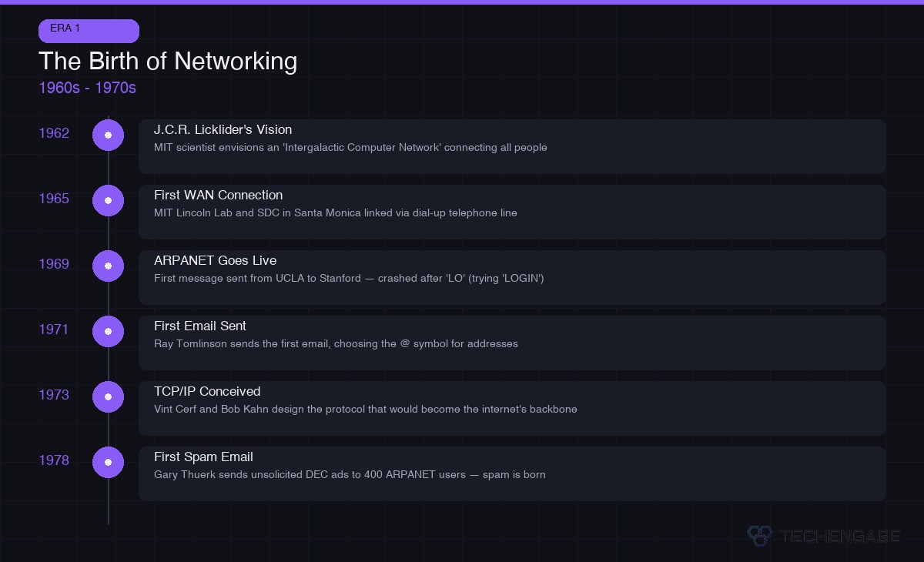Click the 1960s - 1970s subtitle
Screen dimensions: 924x562
pos(87,88)
